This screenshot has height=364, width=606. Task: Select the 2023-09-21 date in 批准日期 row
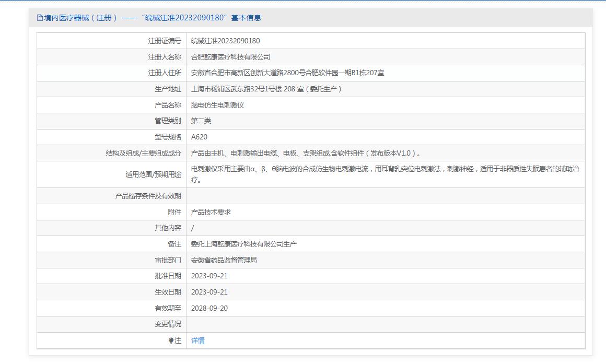click(x=209, y=276)
